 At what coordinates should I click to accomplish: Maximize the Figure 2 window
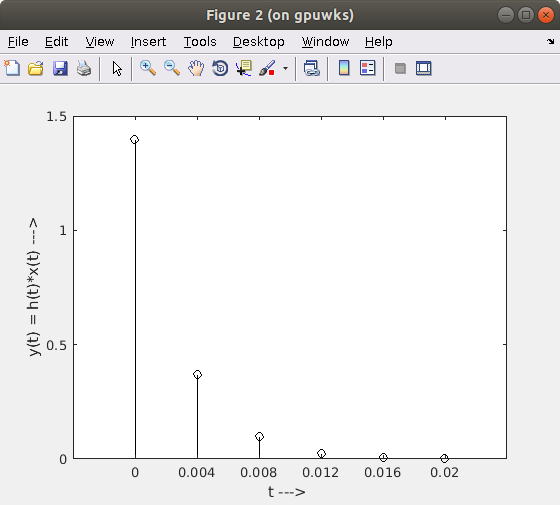coord(526,15)
